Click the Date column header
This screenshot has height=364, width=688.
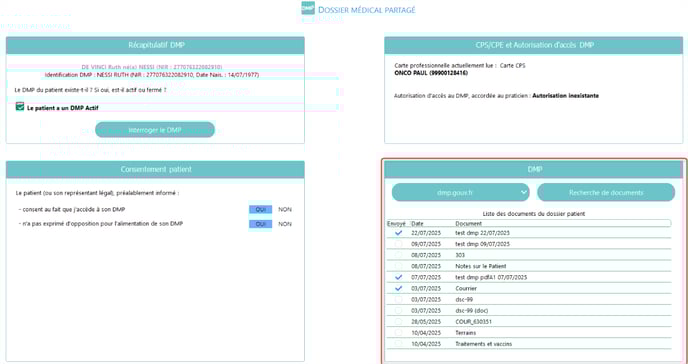click(417, 224)
